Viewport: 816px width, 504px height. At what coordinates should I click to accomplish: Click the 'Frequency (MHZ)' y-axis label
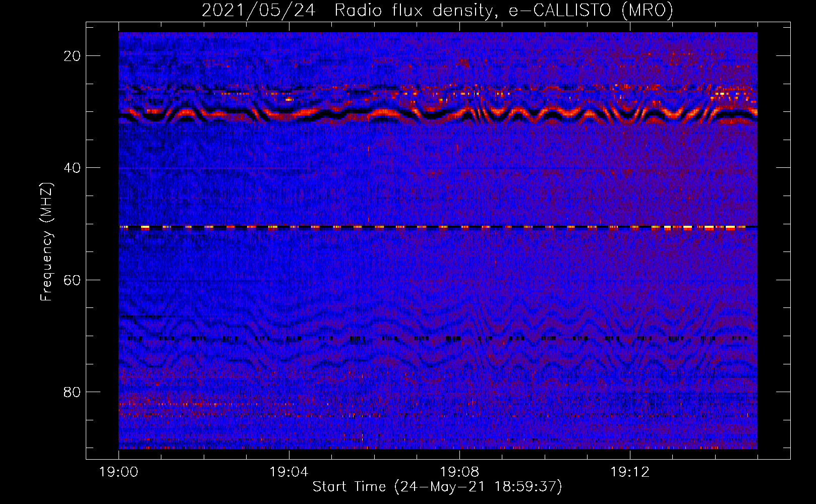pos(46,242)
